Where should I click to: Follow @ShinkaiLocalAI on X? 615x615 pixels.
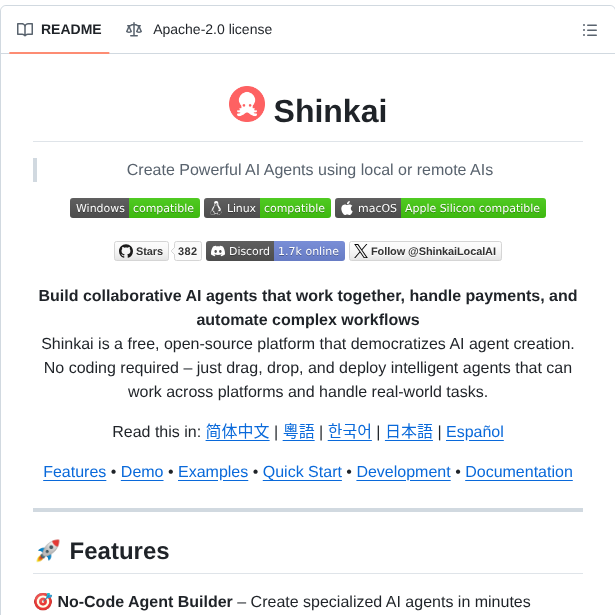pyautogui.click(x=426, y=251)
